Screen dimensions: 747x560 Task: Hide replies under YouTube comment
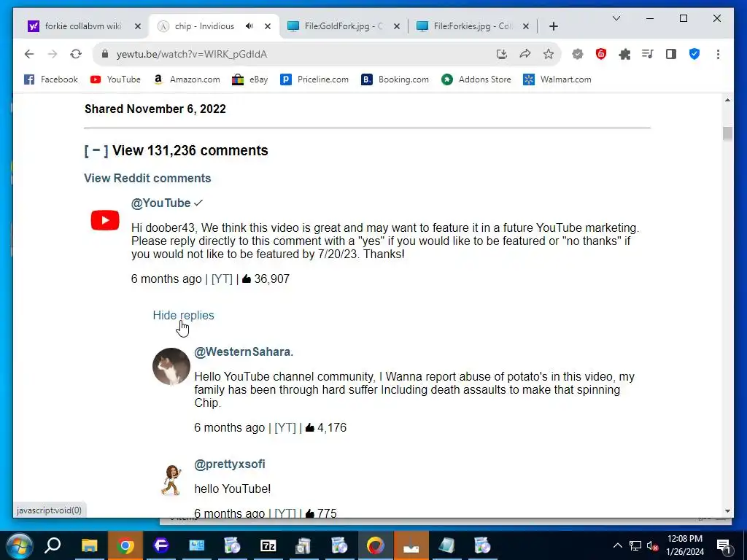183,315
